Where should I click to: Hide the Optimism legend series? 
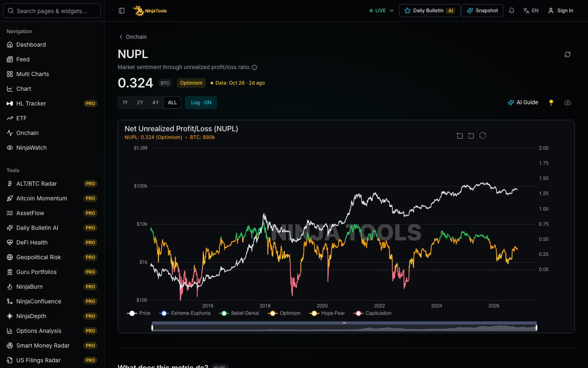point(284,313)
